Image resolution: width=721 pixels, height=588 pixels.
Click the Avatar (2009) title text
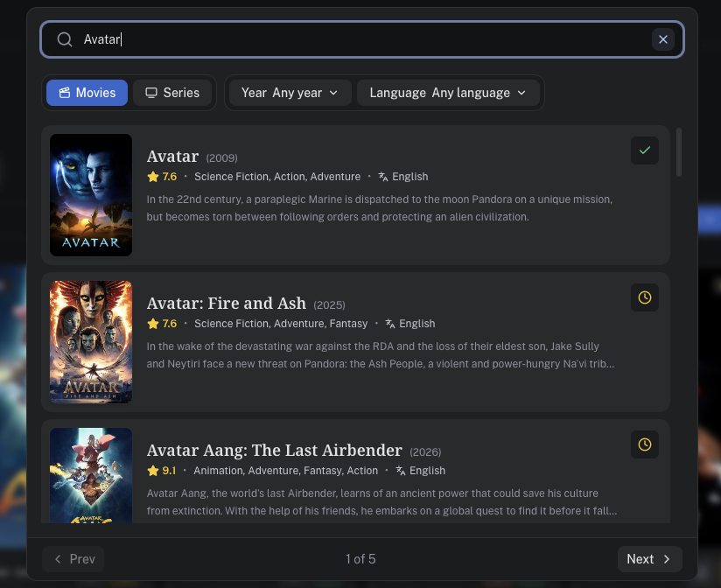point(172,157)
